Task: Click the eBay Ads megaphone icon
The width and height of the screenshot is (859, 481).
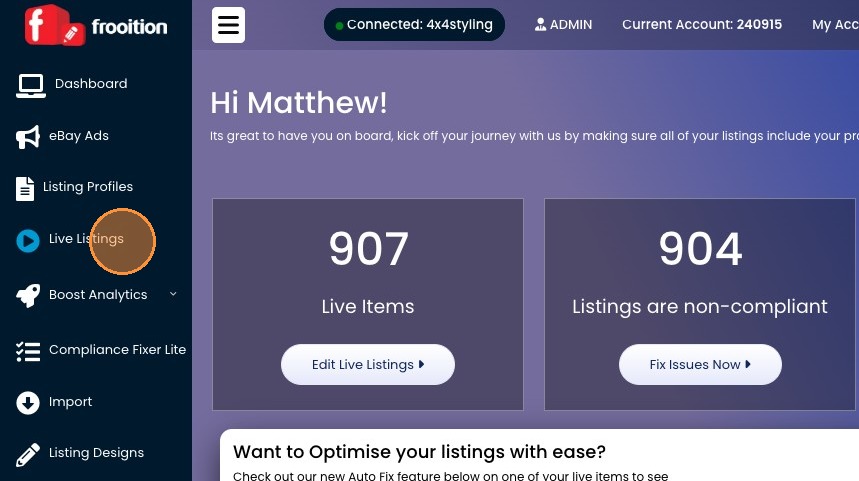Action: pyautogui.click(x=28, y=137)
